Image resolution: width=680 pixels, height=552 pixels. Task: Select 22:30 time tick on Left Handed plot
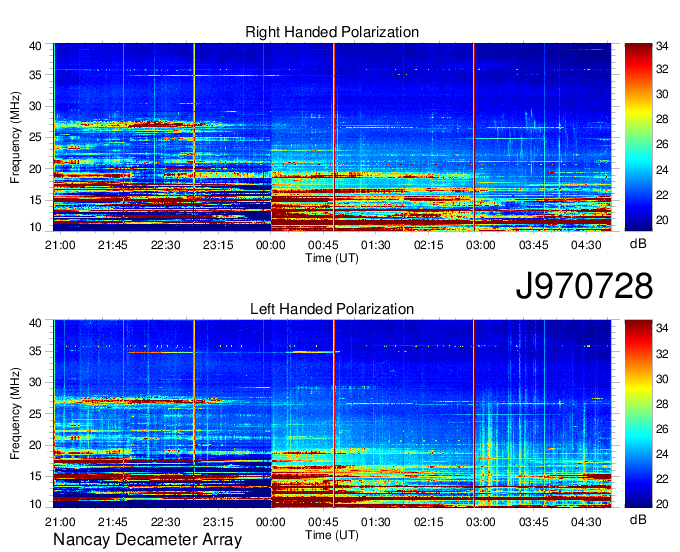(166, 522)
